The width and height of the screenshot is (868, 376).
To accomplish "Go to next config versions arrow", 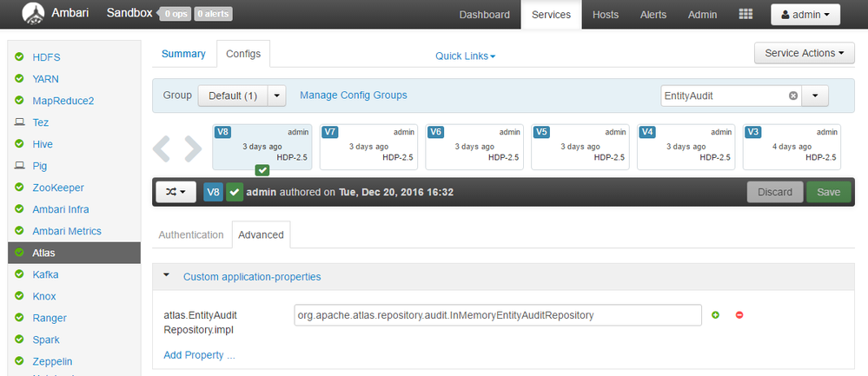I will pos(192,148).
